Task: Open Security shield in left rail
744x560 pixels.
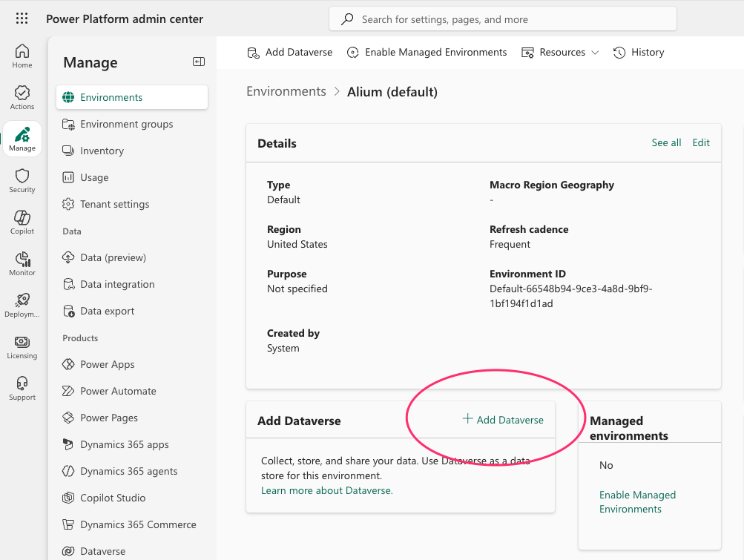Action: pyautogui.click(x=22, y=181)
